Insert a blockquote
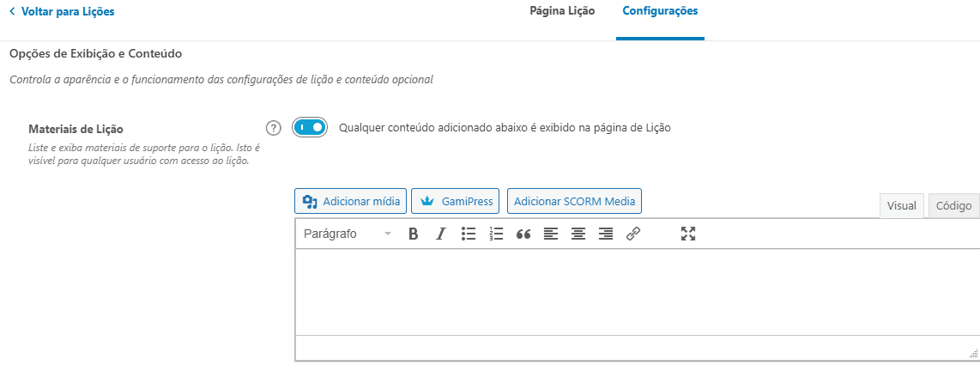 click(523, 234)
